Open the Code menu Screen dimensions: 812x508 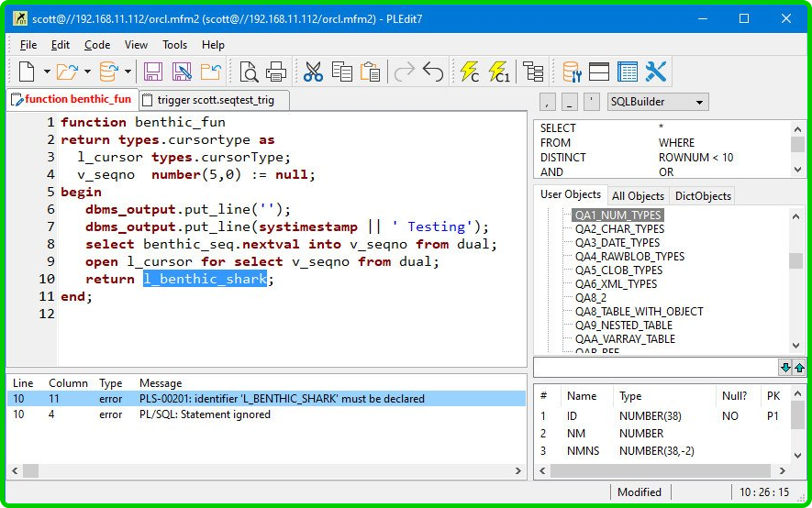click(97, 45)
